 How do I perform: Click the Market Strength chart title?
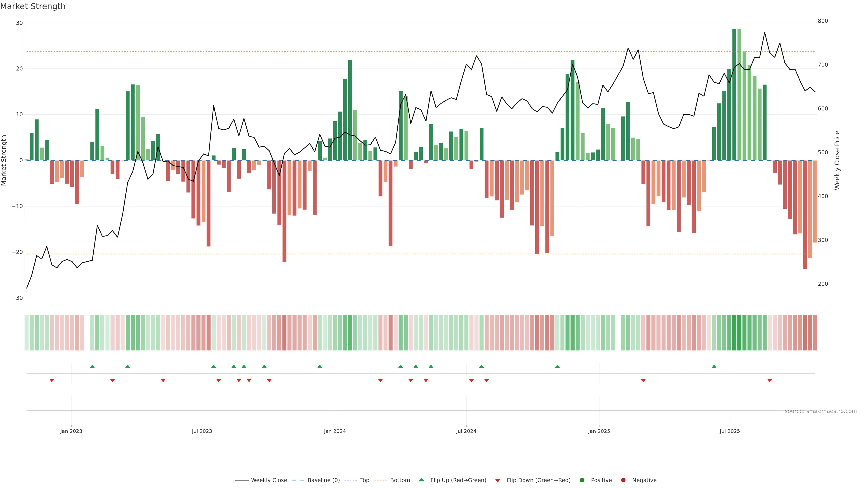33,6
